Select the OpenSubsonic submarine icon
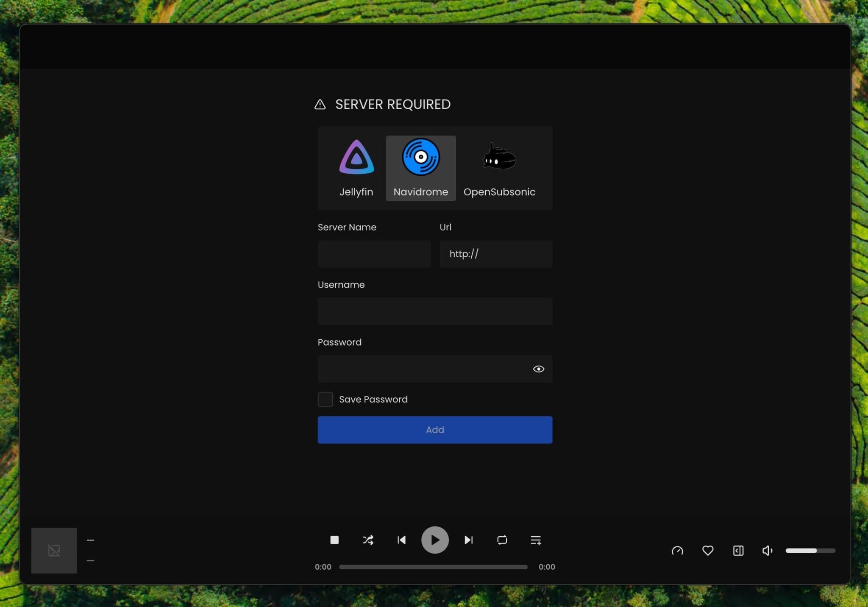 pos(500,157)
